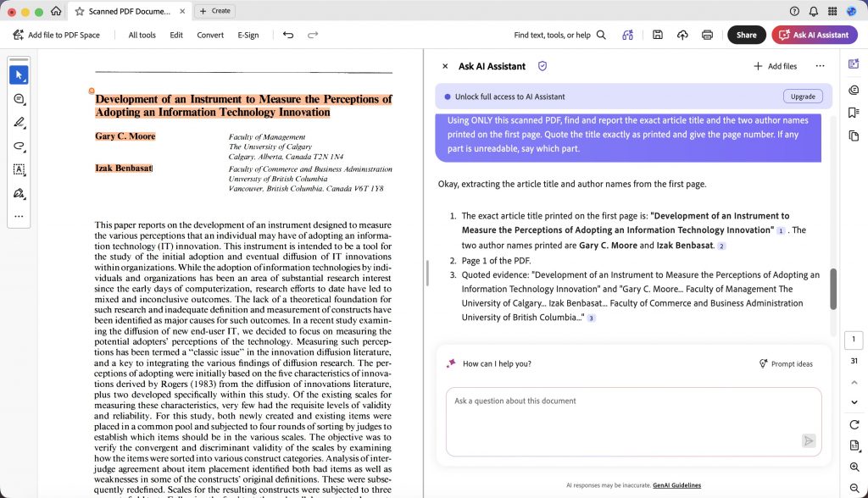The image size is (868, 498).
Task: Click the current page number box
Action: pos(854,340)
